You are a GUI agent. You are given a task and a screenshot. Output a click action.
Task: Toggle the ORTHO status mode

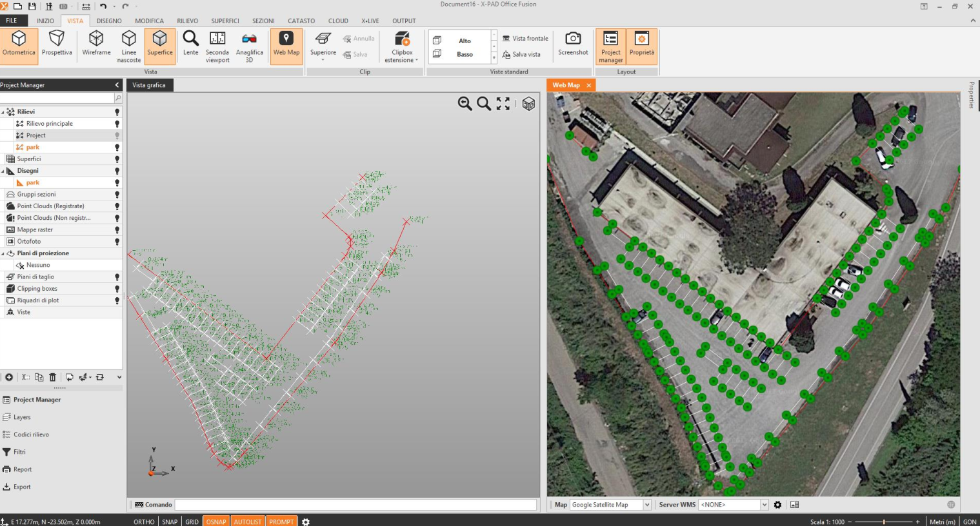tap(144, 521)
